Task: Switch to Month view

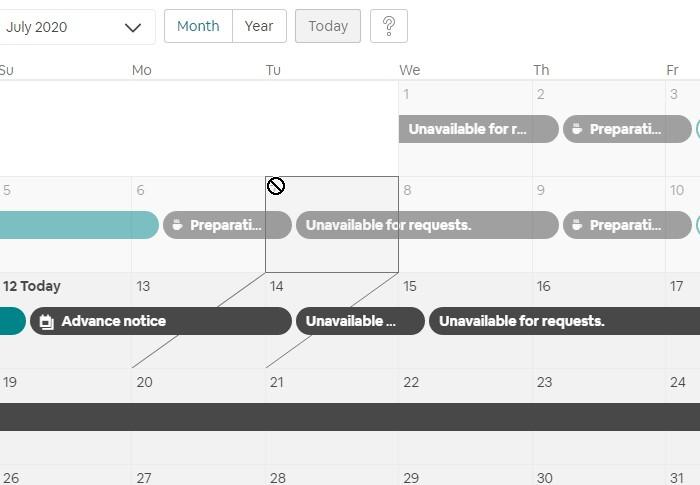Action: pyautogui.click(x=198, y=27)
